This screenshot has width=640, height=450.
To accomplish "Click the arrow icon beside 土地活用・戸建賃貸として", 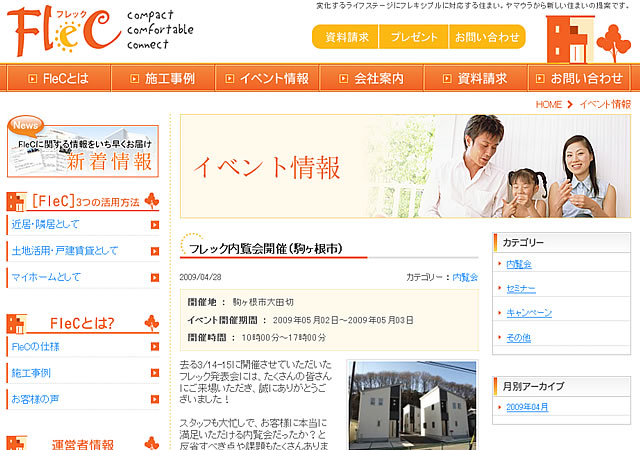I will (155, 251).
